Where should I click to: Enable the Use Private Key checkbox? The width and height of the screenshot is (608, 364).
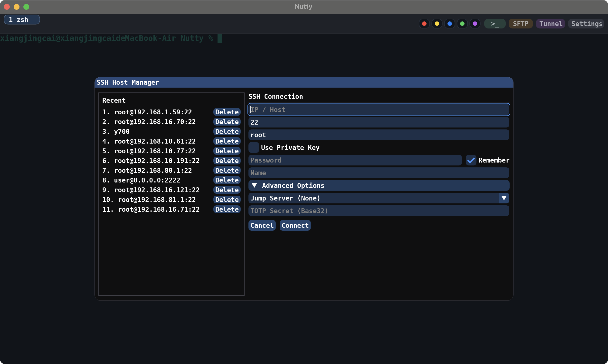click(254, 147)
